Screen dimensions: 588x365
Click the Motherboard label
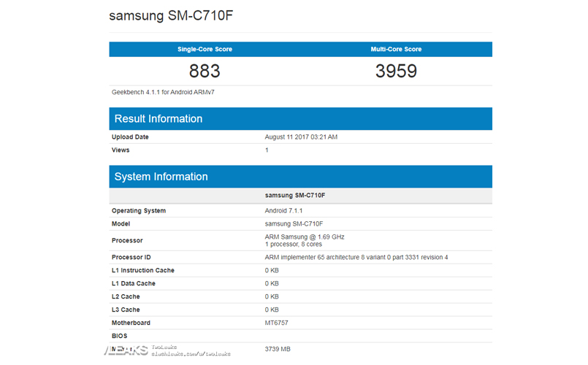131,323
